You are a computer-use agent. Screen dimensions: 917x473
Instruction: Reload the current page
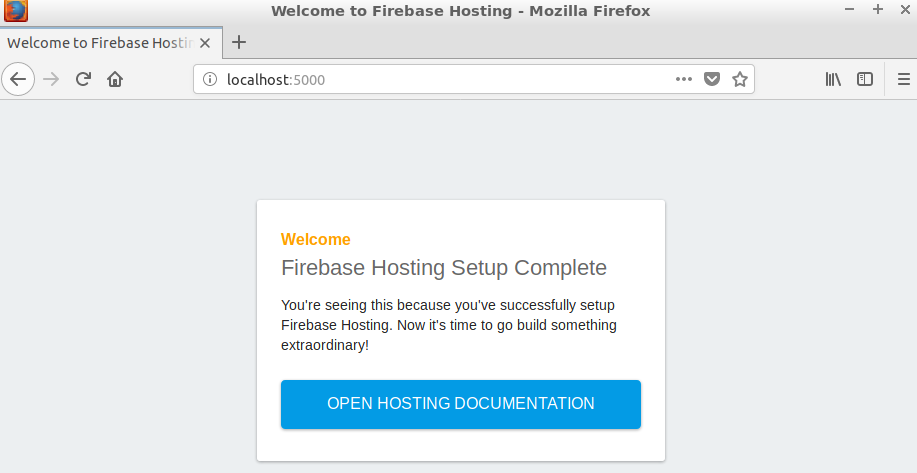pos(84,79)
